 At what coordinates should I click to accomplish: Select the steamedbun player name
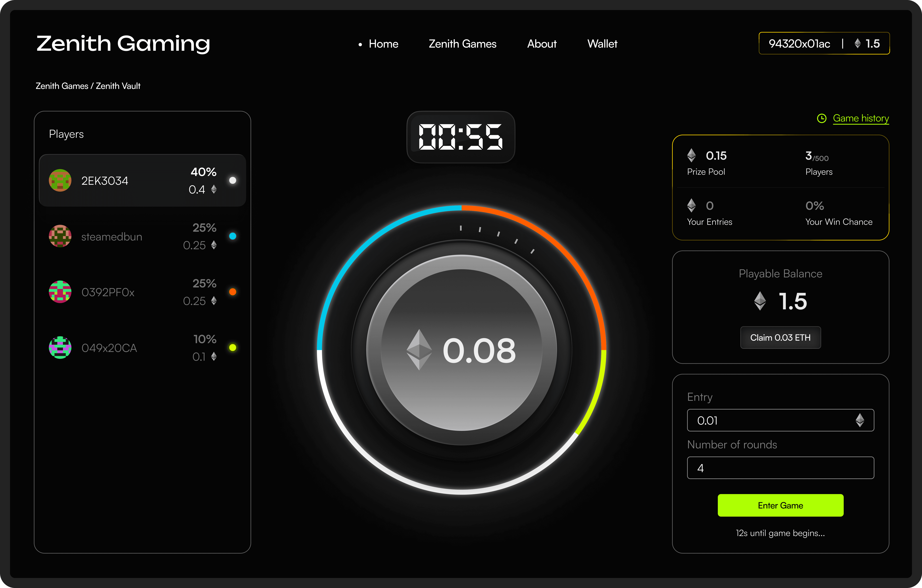click(x=111, y=237)
